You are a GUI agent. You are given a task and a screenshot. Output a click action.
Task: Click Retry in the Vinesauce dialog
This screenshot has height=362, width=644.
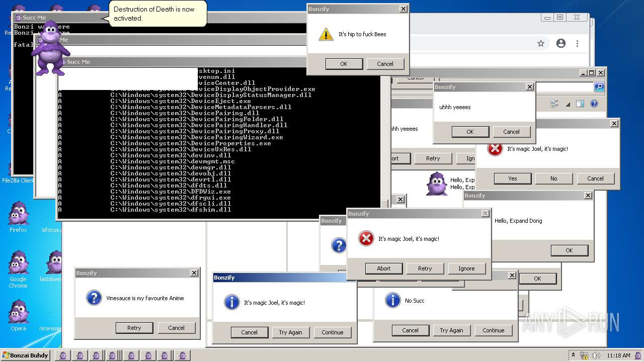pos(134,328)
